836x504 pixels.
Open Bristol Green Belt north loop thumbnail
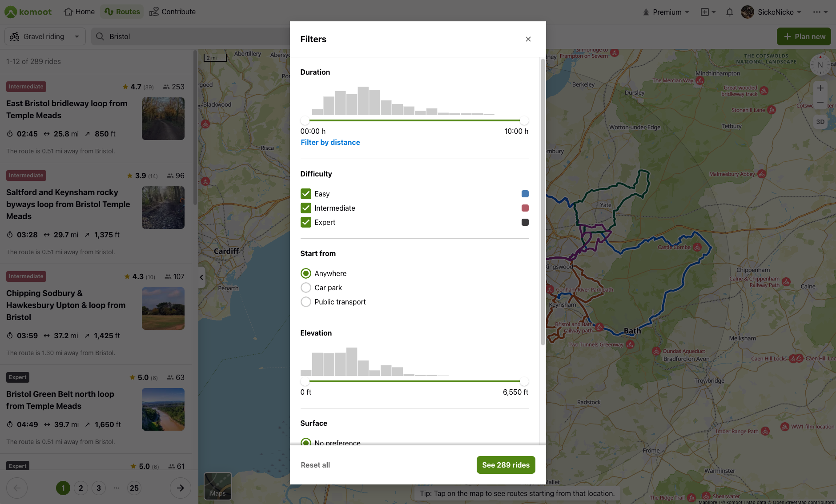tap(163, 409)
